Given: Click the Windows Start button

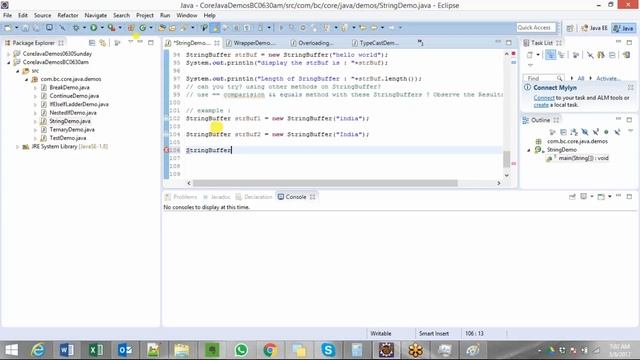Looking at the screenshot, I should point(11,350).
